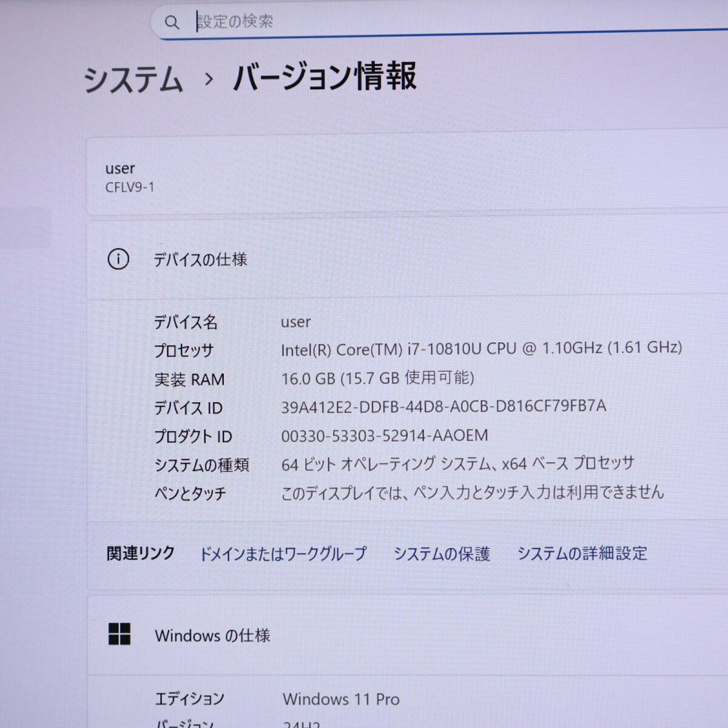Click the プロダクト ID label
Image resolution: width=728 pixels, height=728 pixels.
193,437
